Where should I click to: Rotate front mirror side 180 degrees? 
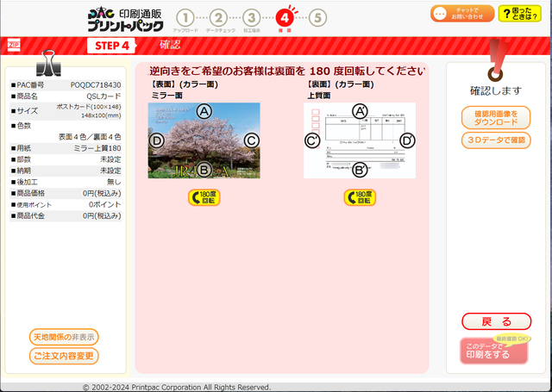click(204, 197)
